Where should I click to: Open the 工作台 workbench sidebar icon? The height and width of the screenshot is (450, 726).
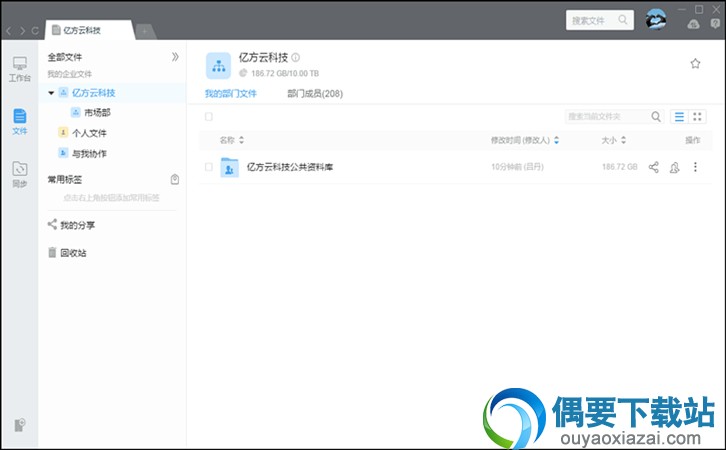click(20, 69)
